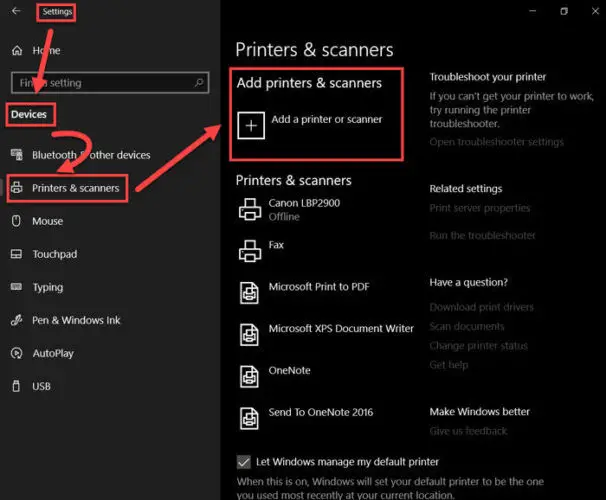Image resolution: width=606 pixels, height=500 pixels.
Task: Click the Pen & Windows Ink icon
Action: [x=17, y=320]
